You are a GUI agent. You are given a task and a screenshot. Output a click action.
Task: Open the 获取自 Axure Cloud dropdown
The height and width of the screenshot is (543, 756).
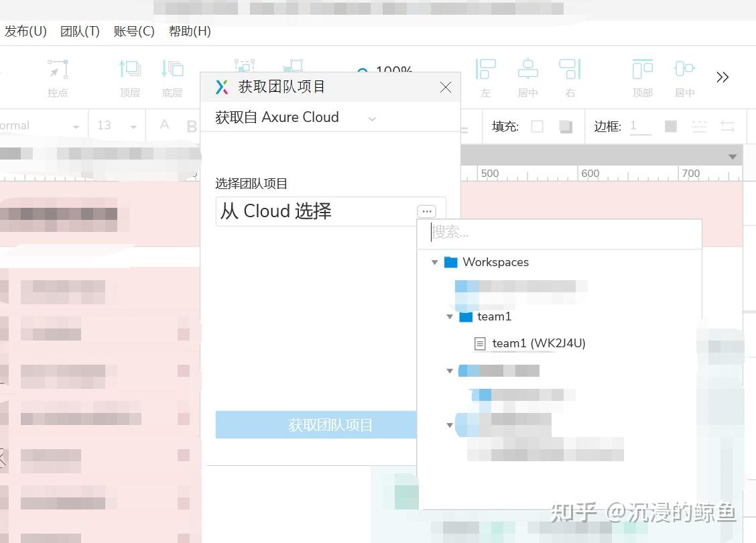click(x=373, y=117)
